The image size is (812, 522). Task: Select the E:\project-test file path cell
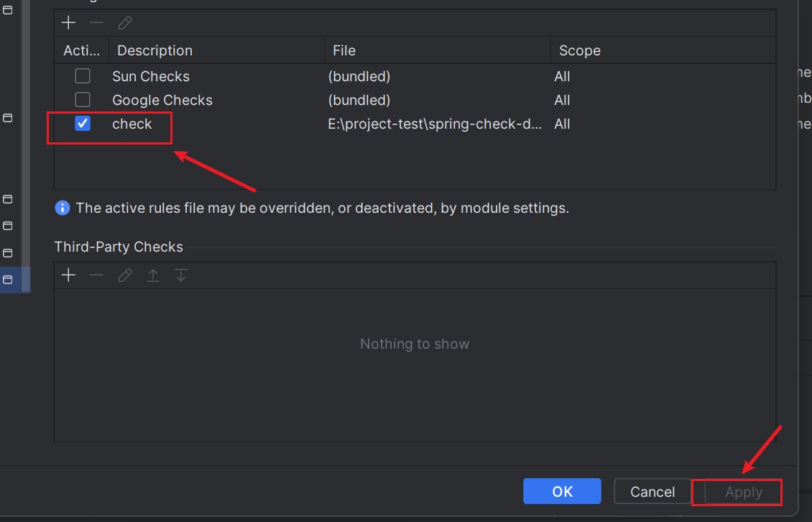coord(435,124)
